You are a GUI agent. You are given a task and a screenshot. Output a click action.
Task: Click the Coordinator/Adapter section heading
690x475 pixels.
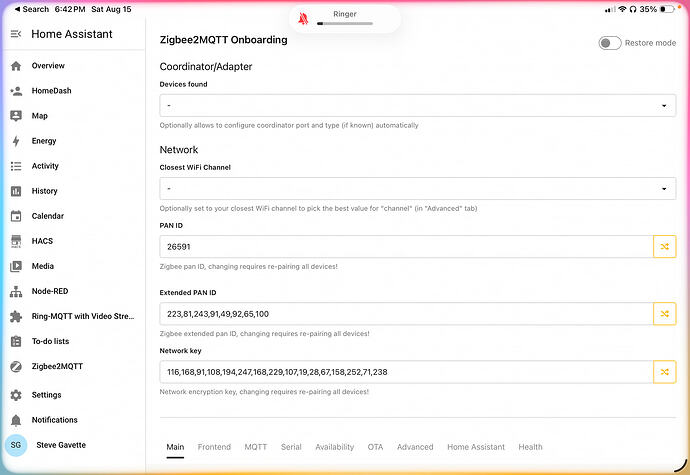click(206, 67)
